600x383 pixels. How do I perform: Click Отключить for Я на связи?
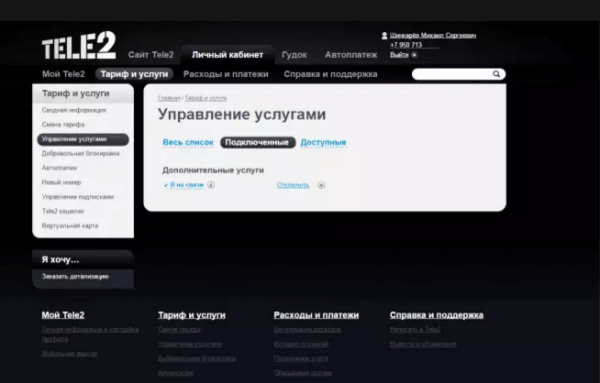[293, 185]
